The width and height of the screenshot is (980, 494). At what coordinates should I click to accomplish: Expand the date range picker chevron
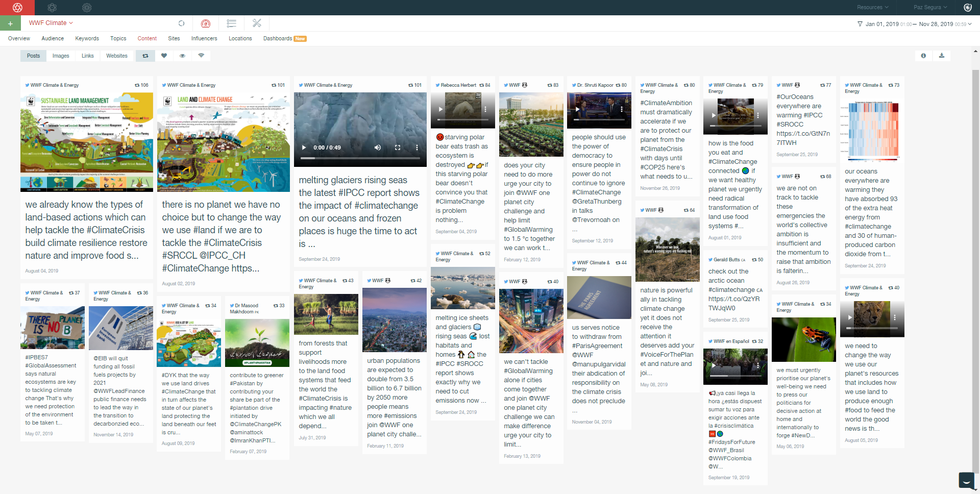970,24
